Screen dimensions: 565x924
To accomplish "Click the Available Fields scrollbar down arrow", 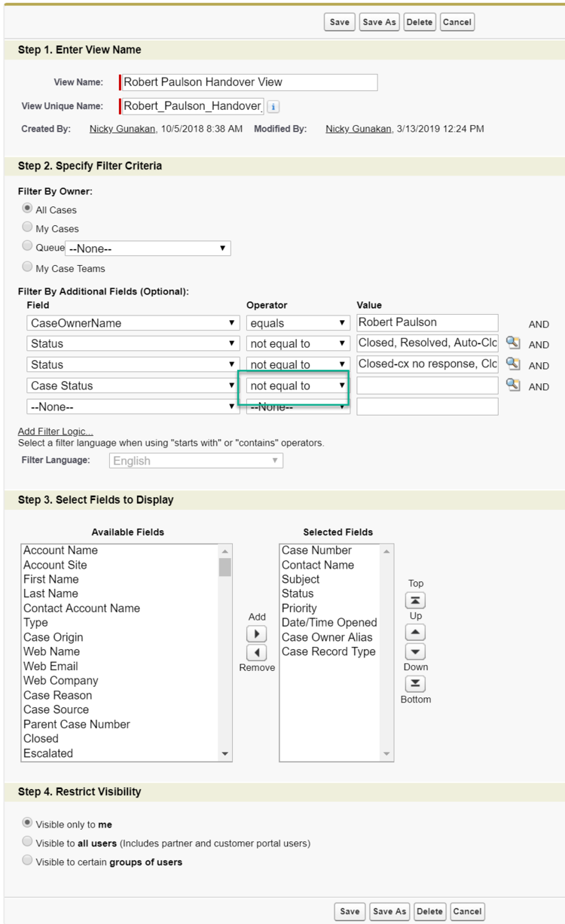I will pos(224,754).
